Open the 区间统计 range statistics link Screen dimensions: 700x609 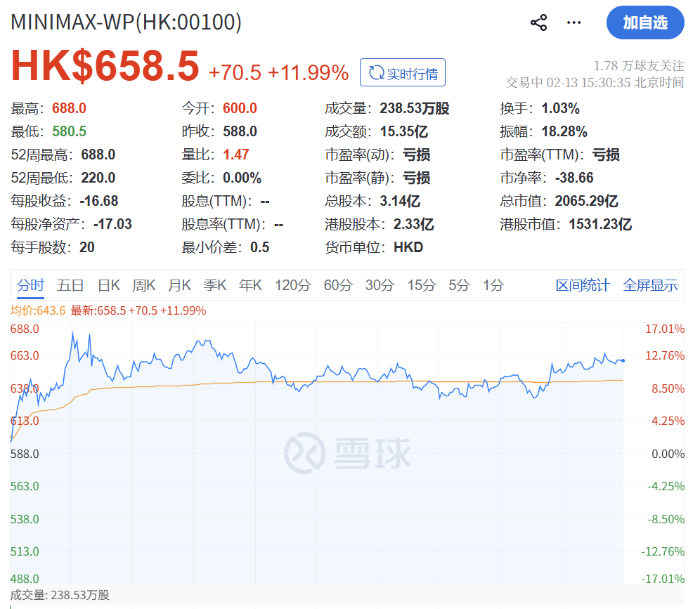pyautogui.click(x=583, y=285)
